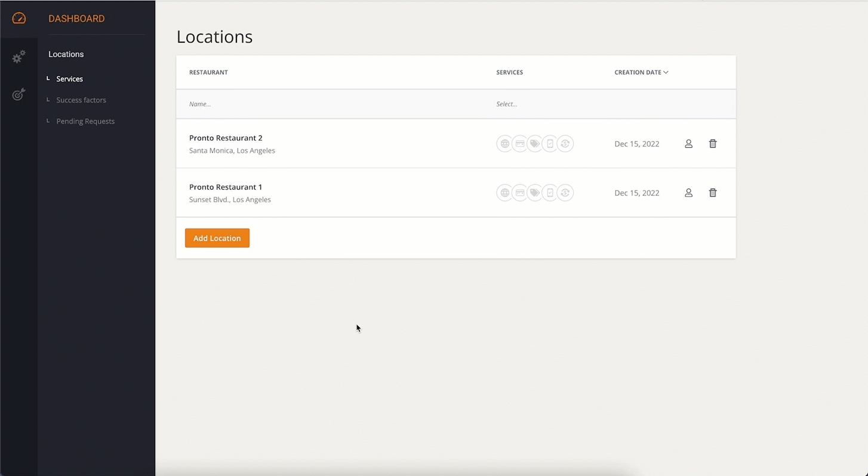The width and height of the screenshot is (868, 476).
Task: Open the settings gears icon in sidebar
Action: click(19, 57)
